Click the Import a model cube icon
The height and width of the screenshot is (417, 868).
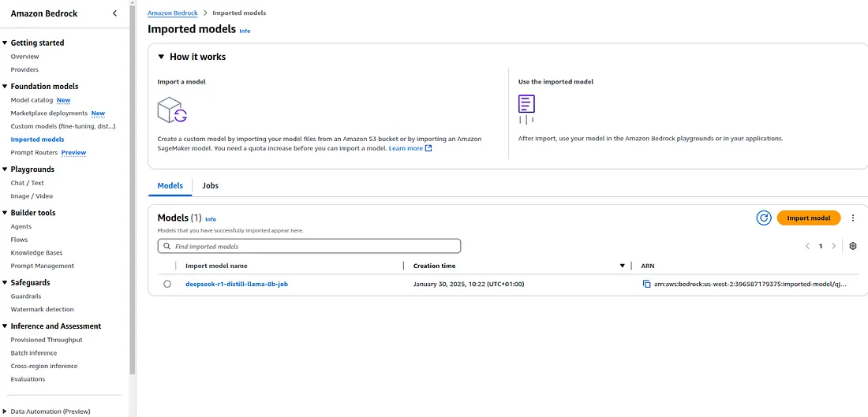tap(172, 110)
